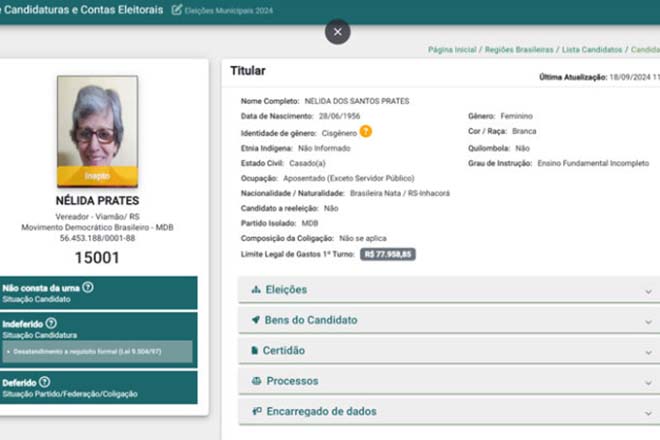Go to Regiões Brasileiras breadcrumb

[x=519, y=50]
